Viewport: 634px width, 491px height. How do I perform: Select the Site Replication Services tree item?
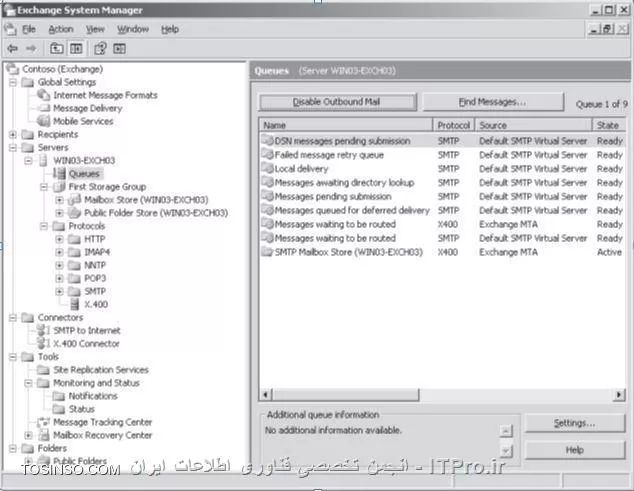101,370
